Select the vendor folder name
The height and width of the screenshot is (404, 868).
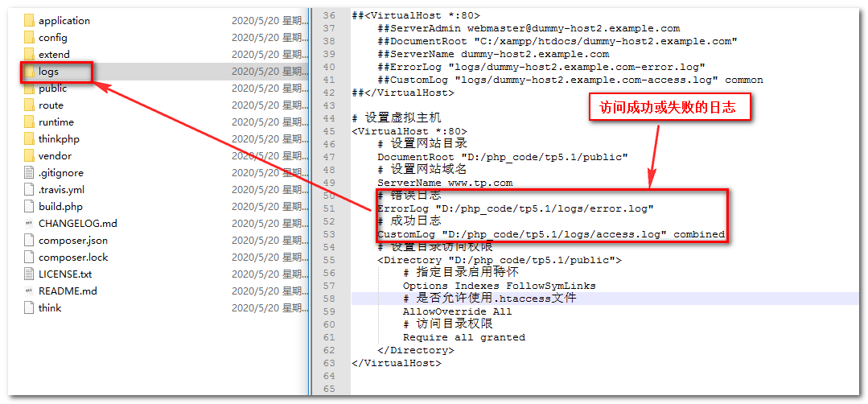[55, 156]
